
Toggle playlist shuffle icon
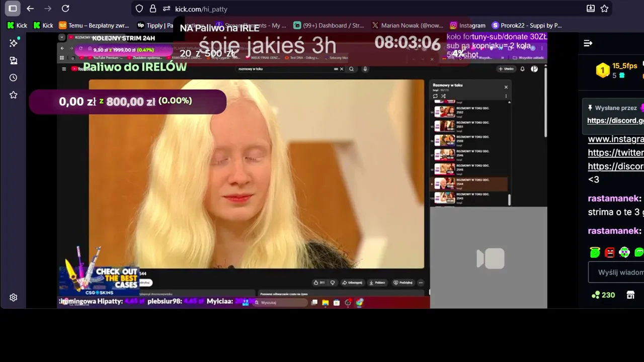(443, 96)
